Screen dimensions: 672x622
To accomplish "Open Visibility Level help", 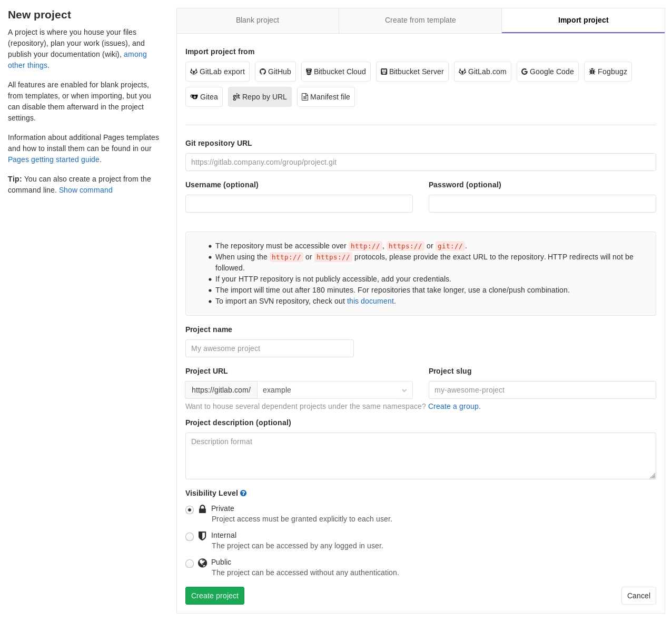I will coord(243,493).
